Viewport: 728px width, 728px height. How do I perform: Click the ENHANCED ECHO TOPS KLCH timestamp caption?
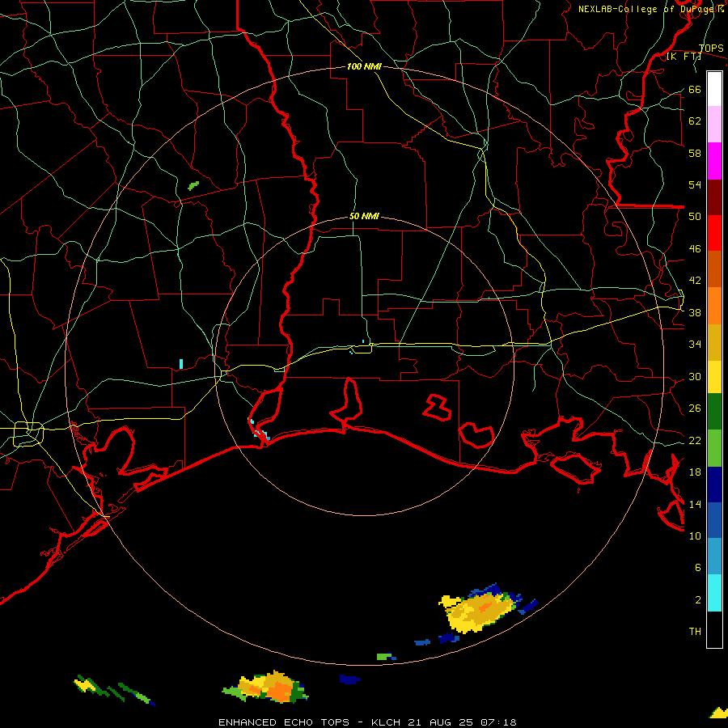pyautogui.click(x=367, y=722)
